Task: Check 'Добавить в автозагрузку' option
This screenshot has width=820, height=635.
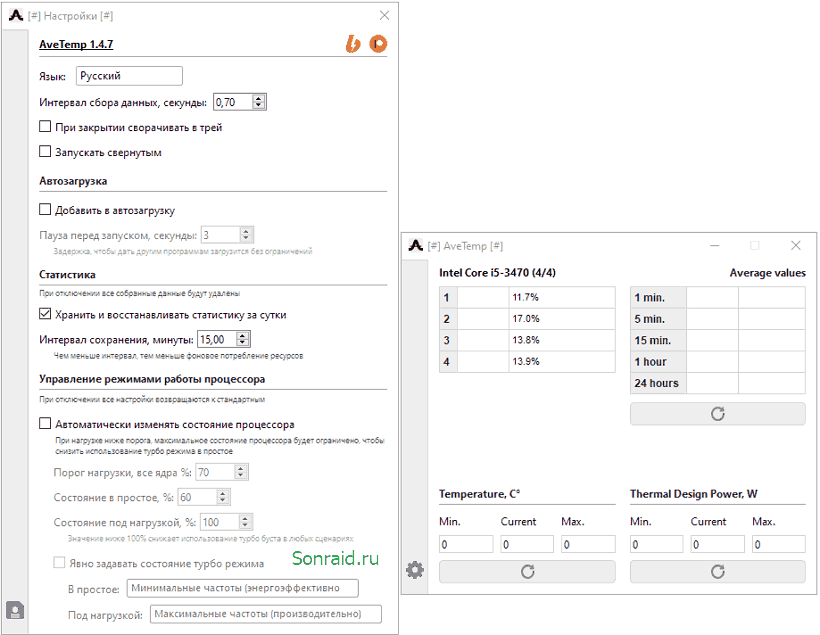Action: [45, 210]
